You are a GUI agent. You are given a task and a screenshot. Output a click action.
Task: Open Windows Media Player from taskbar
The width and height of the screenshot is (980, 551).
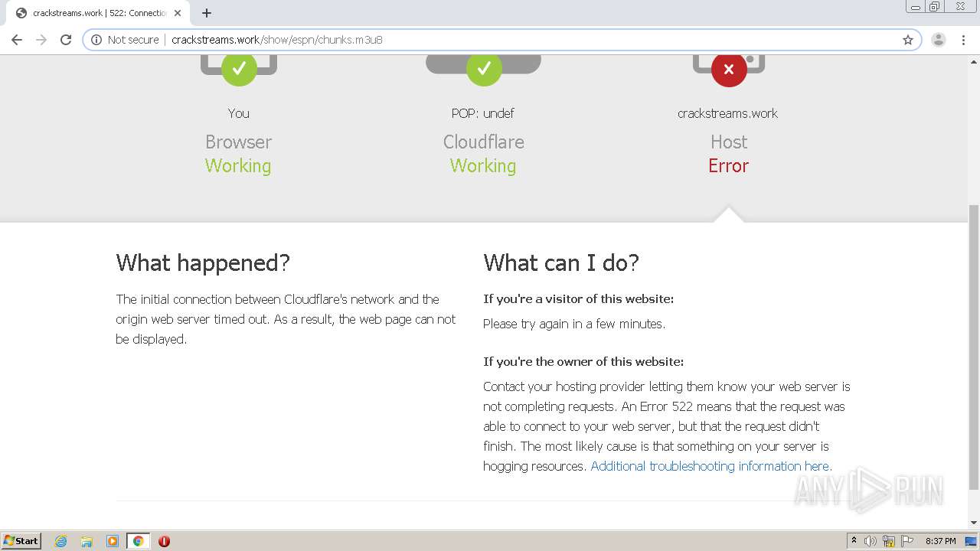tap(113, 541)
